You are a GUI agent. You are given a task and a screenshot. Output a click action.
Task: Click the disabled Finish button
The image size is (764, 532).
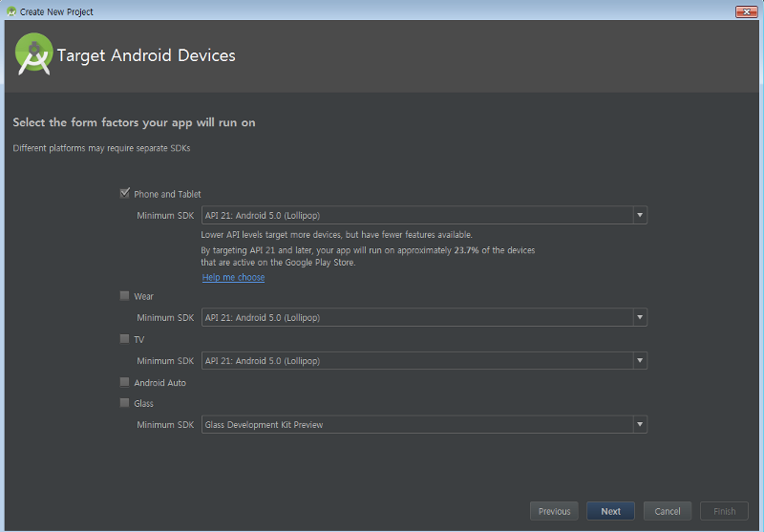coord(724,511)
